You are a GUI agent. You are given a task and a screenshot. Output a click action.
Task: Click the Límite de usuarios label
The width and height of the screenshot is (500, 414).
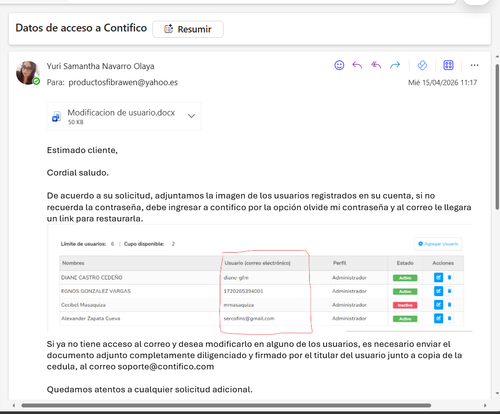[x=83, y=244]
